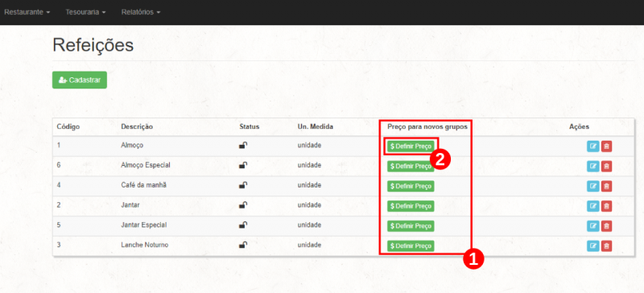The image size is (644, 293).
Task: Open the Tesouraria dropdown menu
Action: point(85,12)
